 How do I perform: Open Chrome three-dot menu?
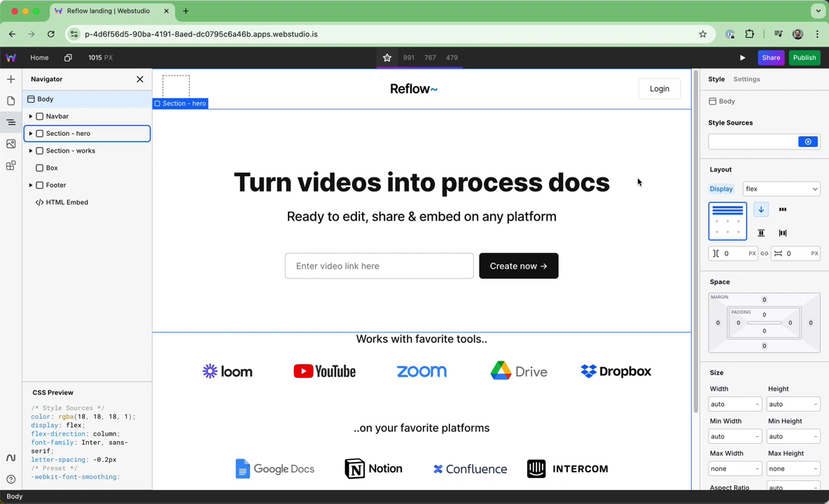[x=817, y=34]
